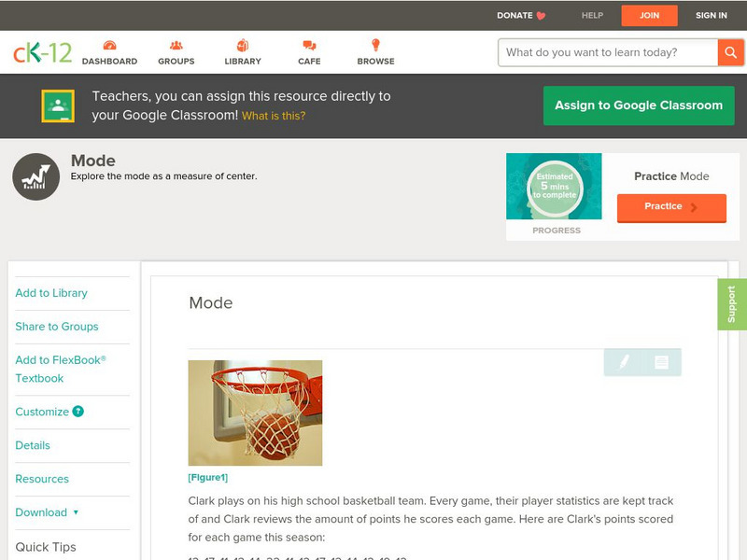Click the Download link
This screenshot has height=560, width=747.
coord(41,512)
